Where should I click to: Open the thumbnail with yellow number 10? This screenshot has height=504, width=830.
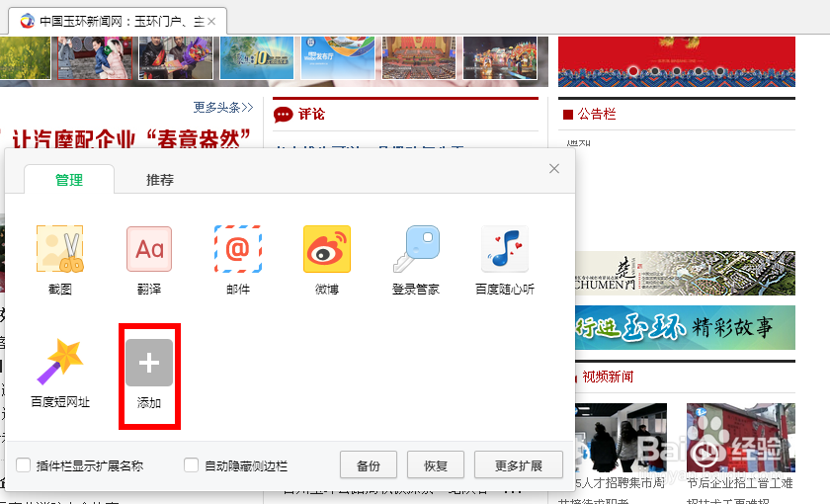pos(257,57)
